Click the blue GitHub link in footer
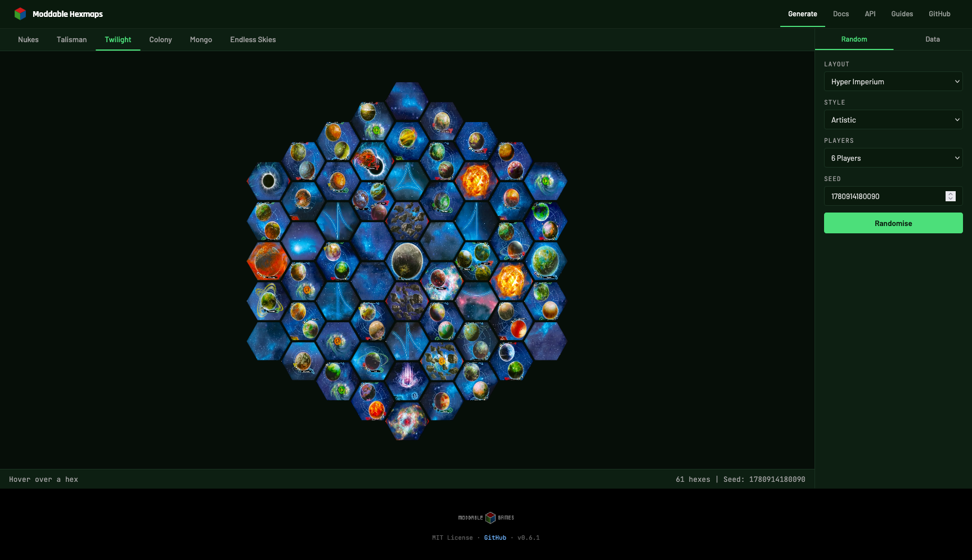 [495, 538]
